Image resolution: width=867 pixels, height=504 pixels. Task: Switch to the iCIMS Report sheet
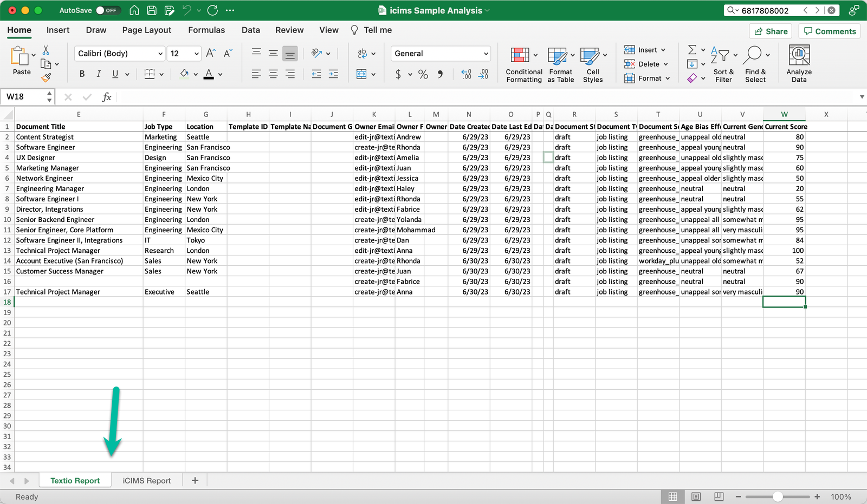point(146,480)
